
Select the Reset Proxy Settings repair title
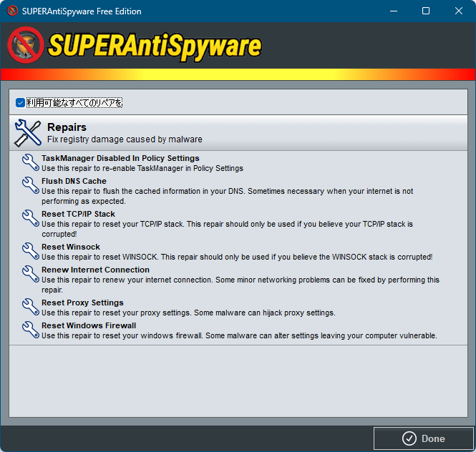point(82,303)
